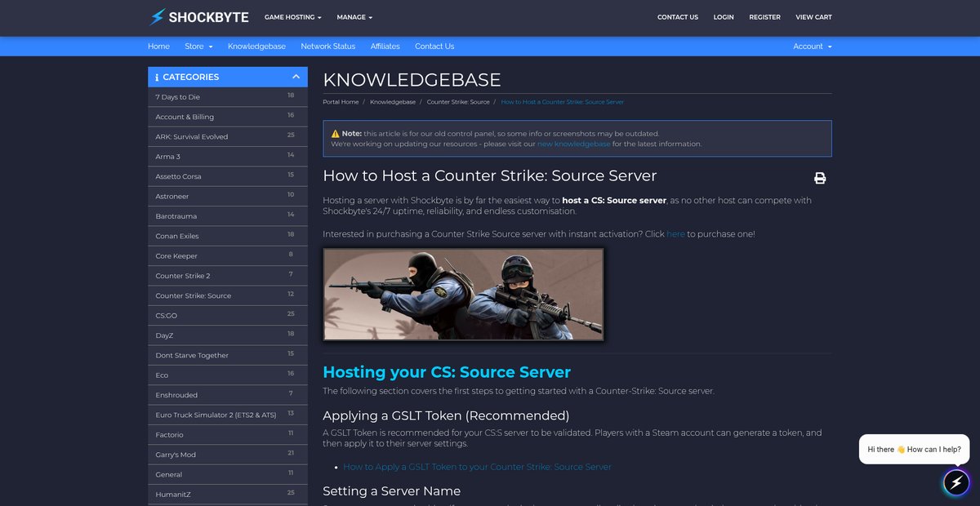Open the Manage dropdown menu
Image resolution: width=980 pixels, height=506 pixels.
[354, 17]
